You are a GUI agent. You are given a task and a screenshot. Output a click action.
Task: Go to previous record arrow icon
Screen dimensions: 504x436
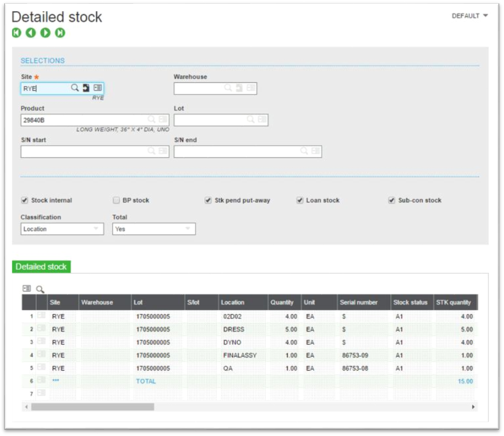31,32
